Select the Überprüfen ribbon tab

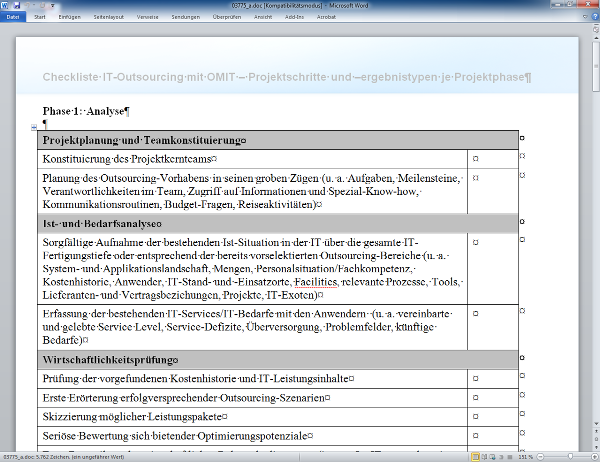(x=229, y=17)
